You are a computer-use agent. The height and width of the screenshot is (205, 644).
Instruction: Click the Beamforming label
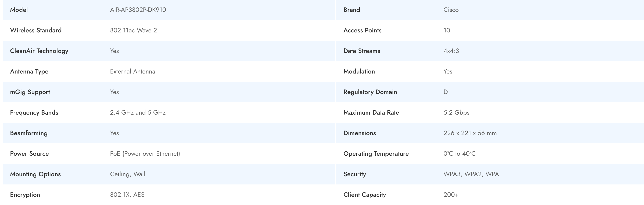[29, 133]
